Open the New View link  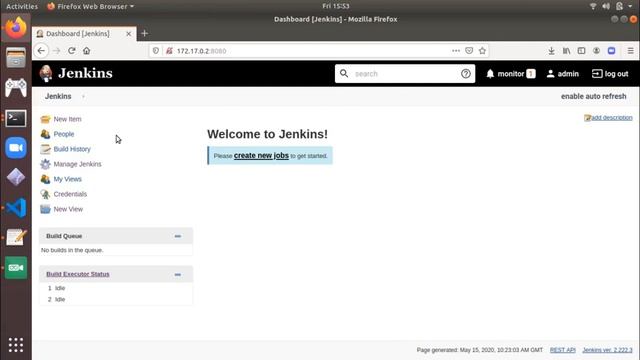click(68, 209)
